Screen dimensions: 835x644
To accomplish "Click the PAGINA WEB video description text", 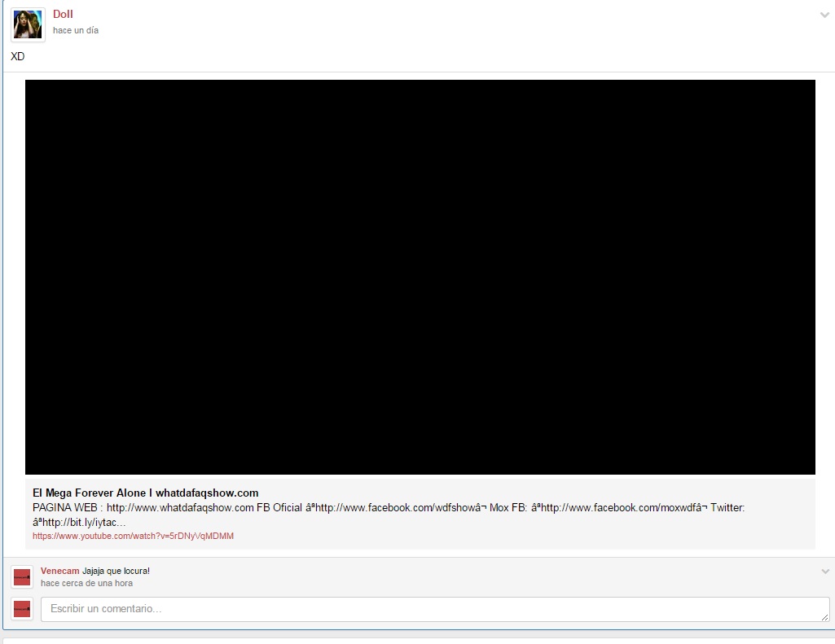I will pos(389,515).
